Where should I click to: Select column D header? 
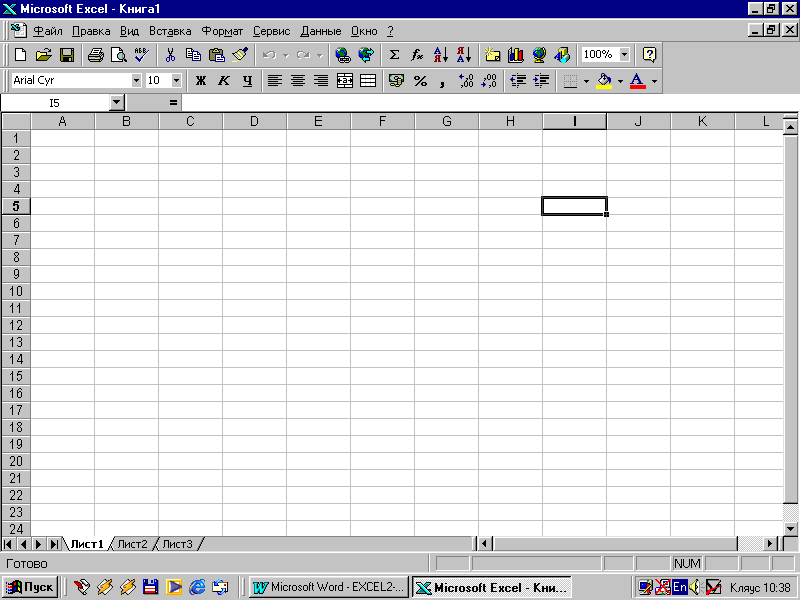pos(254,121)
